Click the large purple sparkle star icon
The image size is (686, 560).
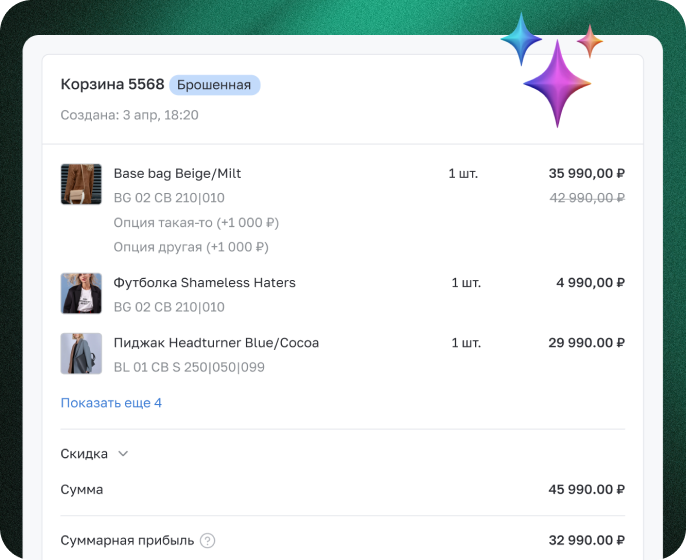[x=557, y=83]
